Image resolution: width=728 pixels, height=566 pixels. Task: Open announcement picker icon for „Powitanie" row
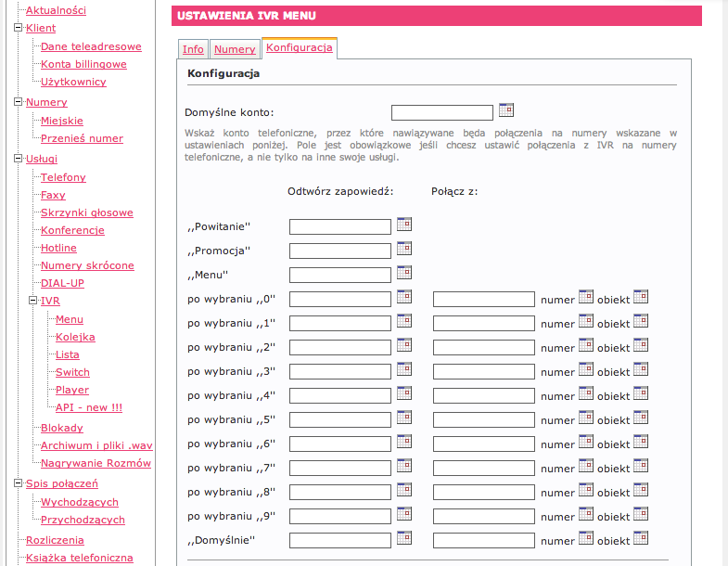click(x=404, y=224)
